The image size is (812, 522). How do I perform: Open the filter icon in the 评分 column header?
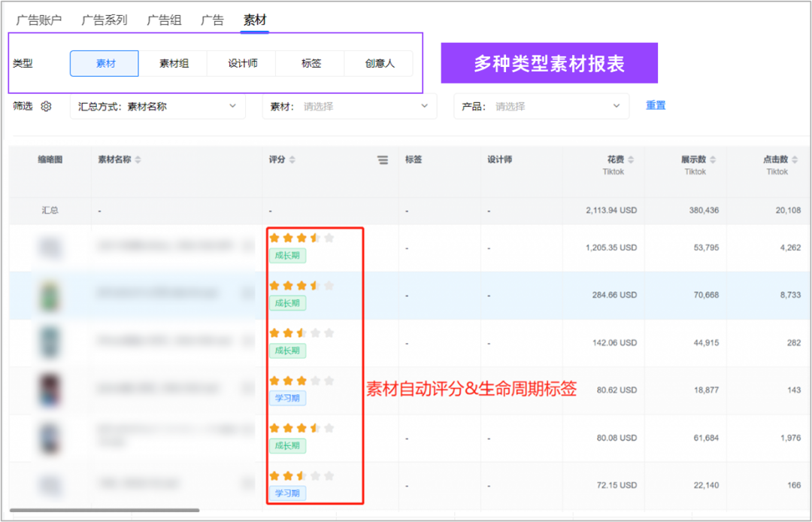pyautogui.click(x=383, y=159)
